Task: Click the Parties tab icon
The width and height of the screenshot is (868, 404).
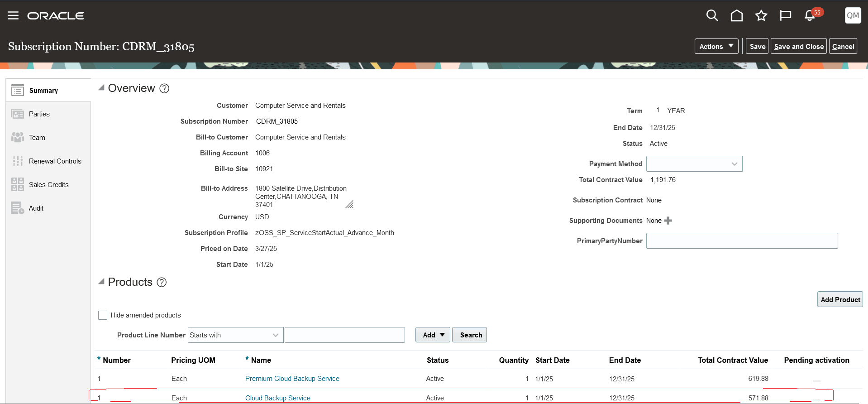Action: (18, 114)
